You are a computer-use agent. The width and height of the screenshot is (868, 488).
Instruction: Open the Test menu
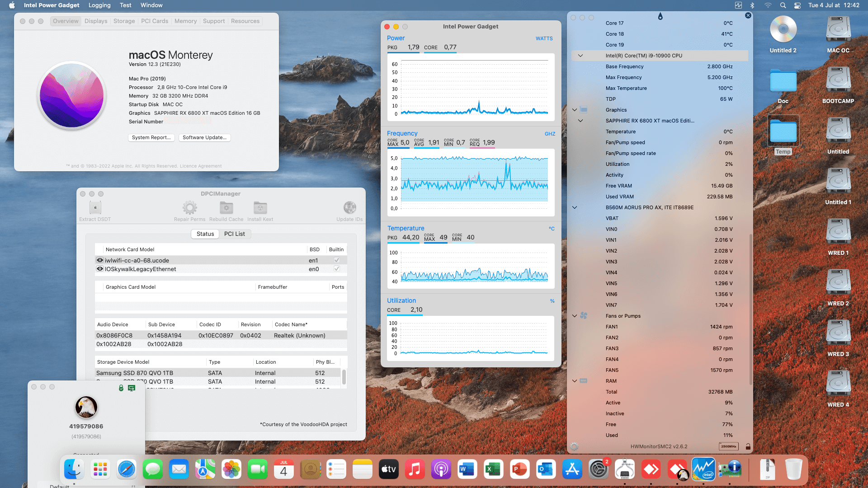coord(126,5)
